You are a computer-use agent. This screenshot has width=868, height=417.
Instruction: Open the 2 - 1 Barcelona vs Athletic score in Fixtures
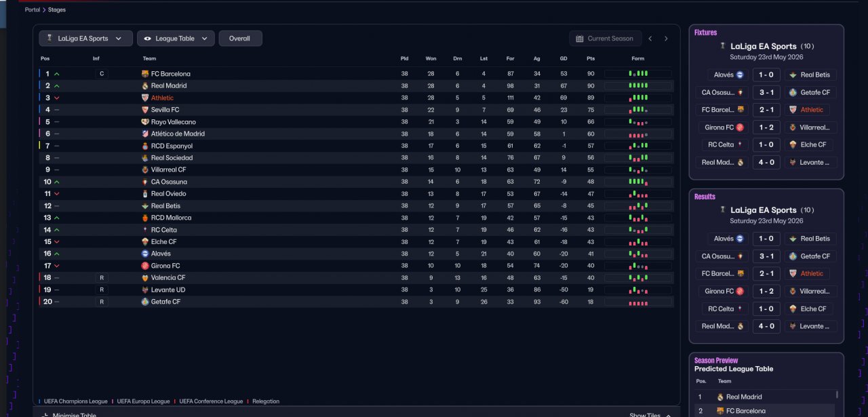tap(766, 110)
